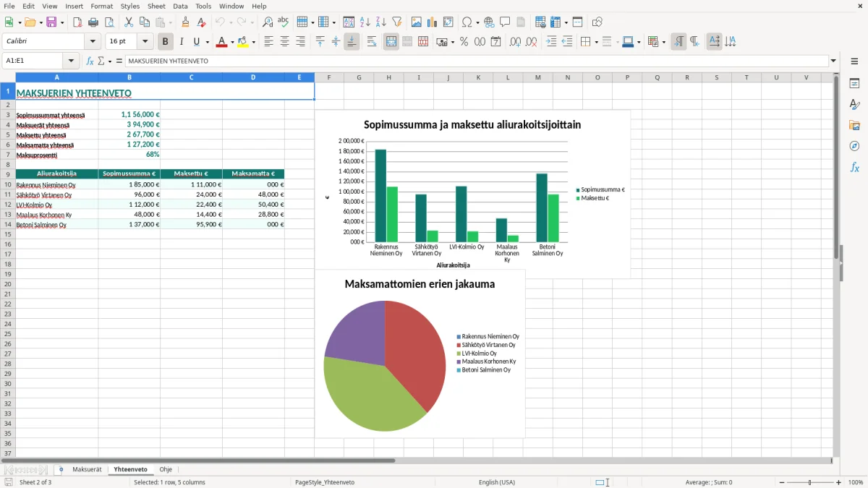Open the Data menu
This screenshot has height=488, width=868.
[x=180, y=6]
